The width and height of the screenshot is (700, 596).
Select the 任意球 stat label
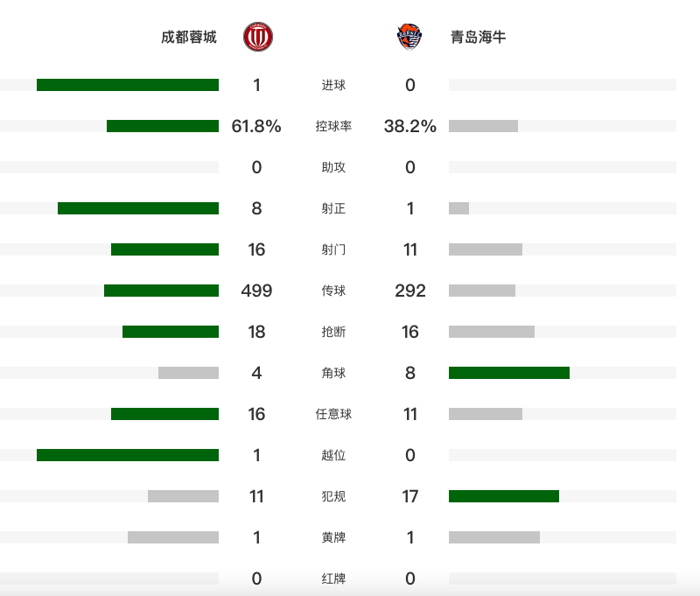tap(333, 414)
